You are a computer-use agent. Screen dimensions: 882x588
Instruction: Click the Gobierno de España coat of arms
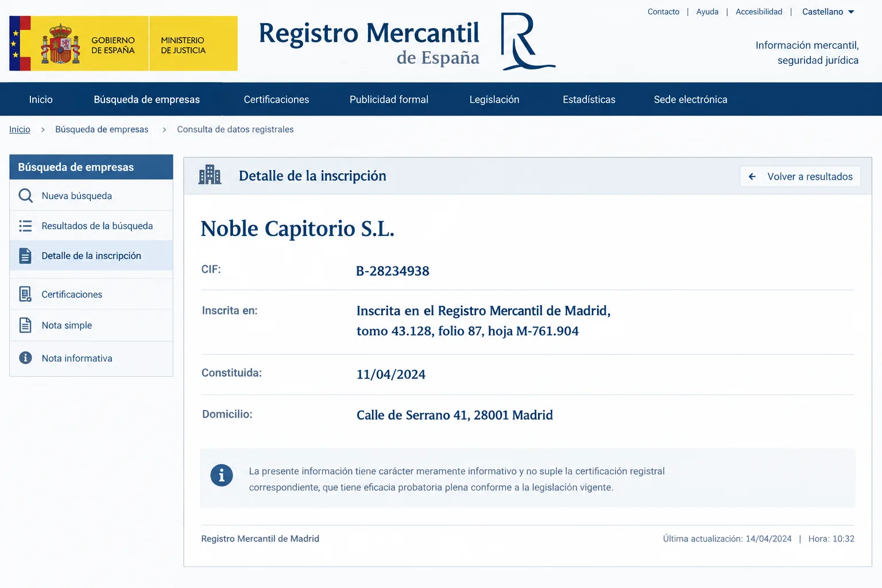click(x=60, y=44)
